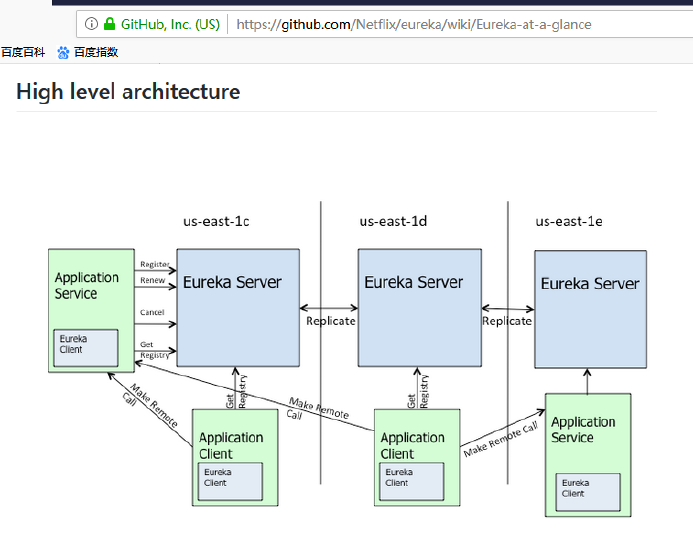Click the green secure padlock icon
Screen dimensions: 693x543
click(110, 24)
